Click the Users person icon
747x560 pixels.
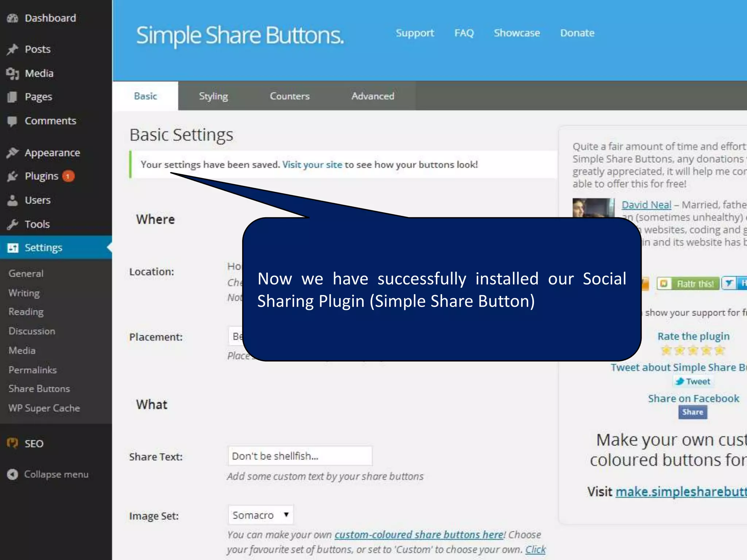coord(12,200)
